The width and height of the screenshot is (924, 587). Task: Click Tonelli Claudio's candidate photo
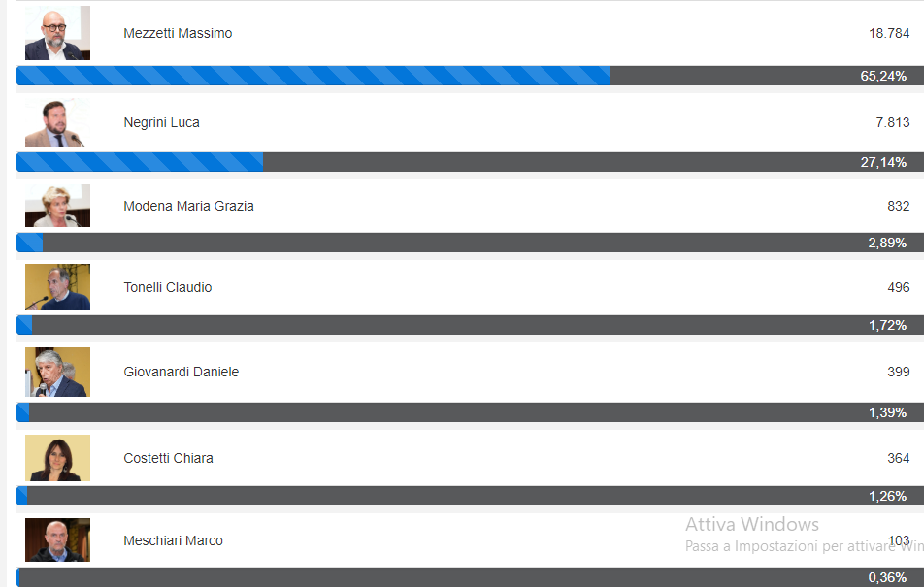click(57, 287)
